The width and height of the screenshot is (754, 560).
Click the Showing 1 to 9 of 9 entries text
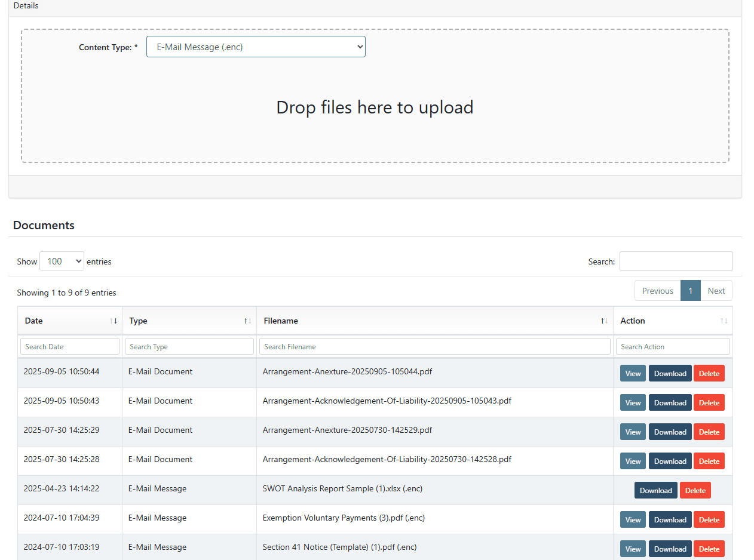pos(66,293)
